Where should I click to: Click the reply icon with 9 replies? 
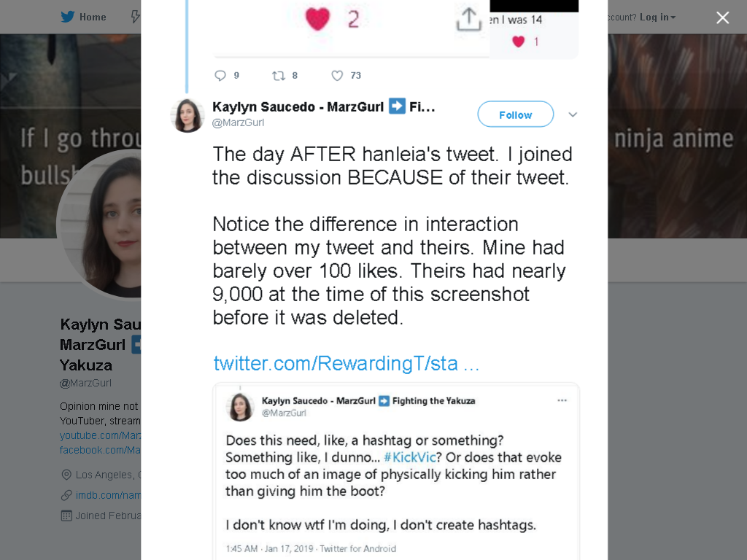tap(220, 76)
